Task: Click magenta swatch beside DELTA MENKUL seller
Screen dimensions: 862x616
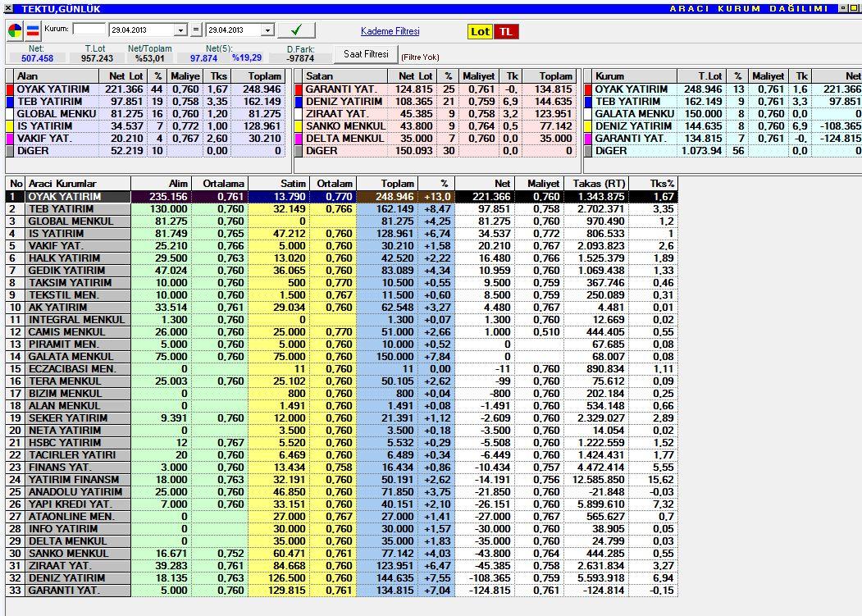Action: pyautogui.click(x=299, y=139)
